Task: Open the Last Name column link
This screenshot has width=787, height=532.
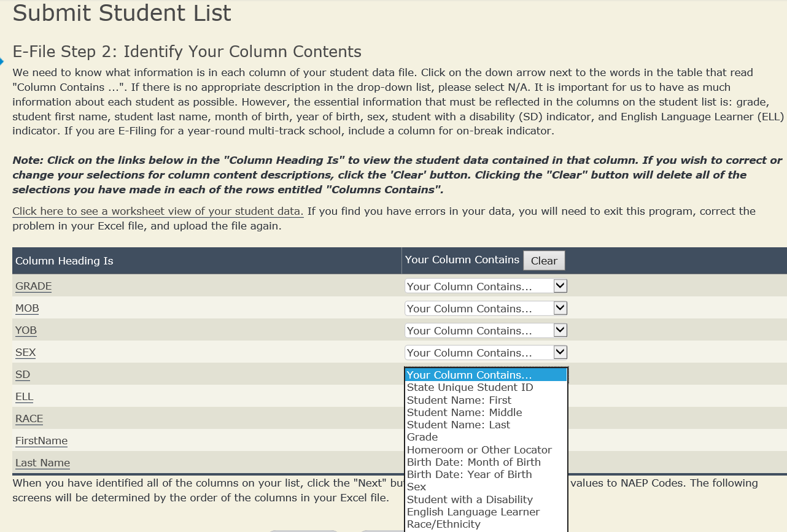Action: pyautogui.click(x=42, y=463)
